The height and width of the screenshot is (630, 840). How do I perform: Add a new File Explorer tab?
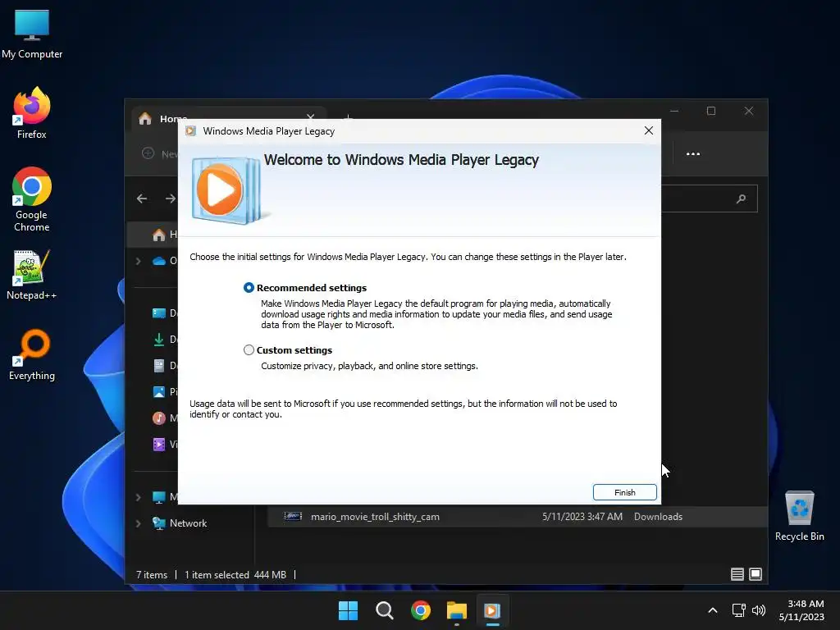coord(348,116)
